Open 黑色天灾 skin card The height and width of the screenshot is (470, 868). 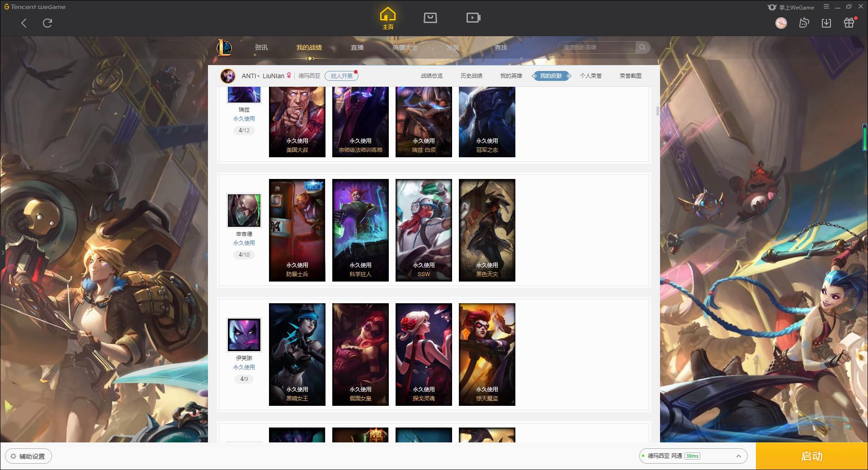(487, 230)
